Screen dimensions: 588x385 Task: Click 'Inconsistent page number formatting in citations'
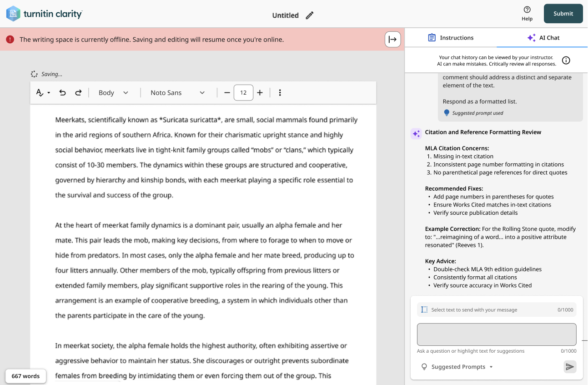coord(498,165)
